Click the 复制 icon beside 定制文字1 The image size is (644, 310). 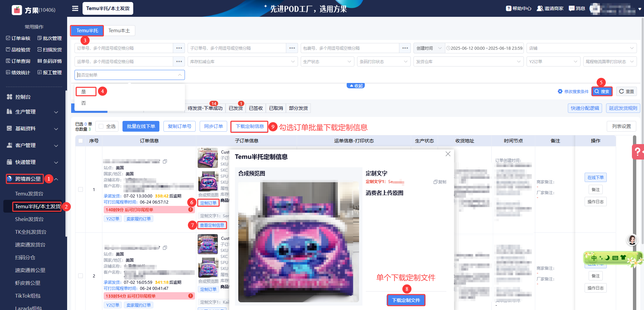[440, 182]
